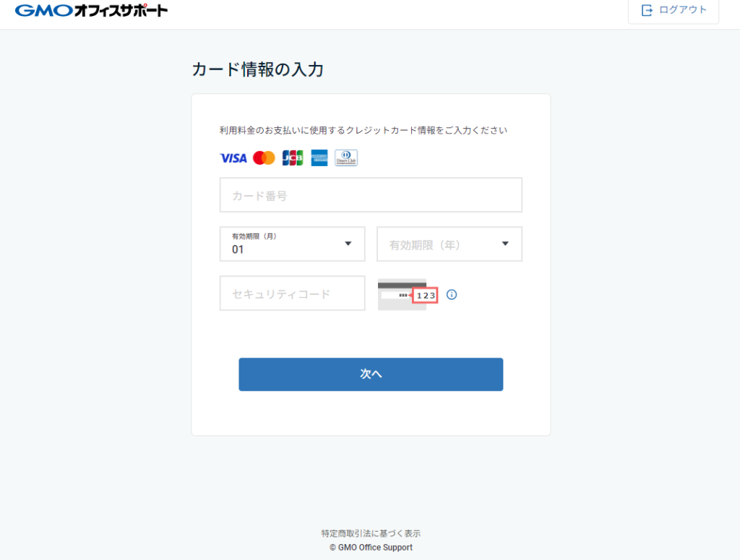Image resolution: width=740 pixels, height=560 pixels.
Task: Click the カード情報の入力 page heading
Action: pos(257,69)
